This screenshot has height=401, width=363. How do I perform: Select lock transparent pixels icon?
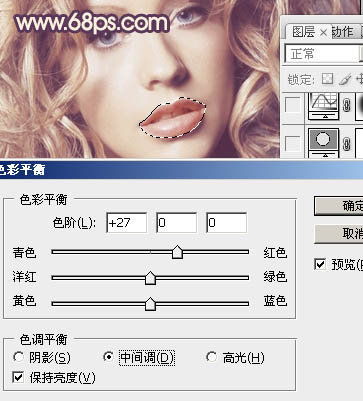[x=328, y=79]
